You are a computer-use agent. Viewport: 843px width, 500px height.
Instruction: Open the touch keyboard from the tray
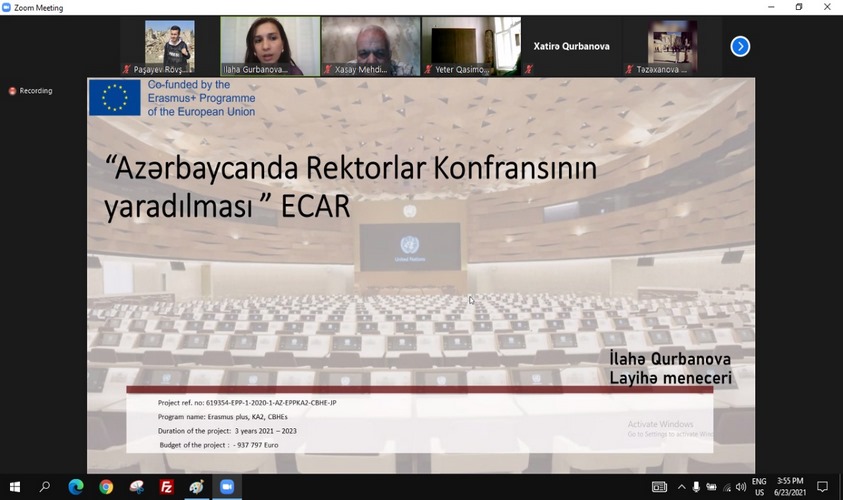(659, 487)
